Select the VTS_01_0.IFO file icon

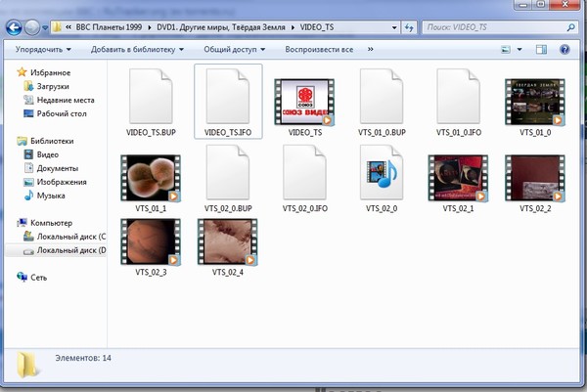click(458, 96)
